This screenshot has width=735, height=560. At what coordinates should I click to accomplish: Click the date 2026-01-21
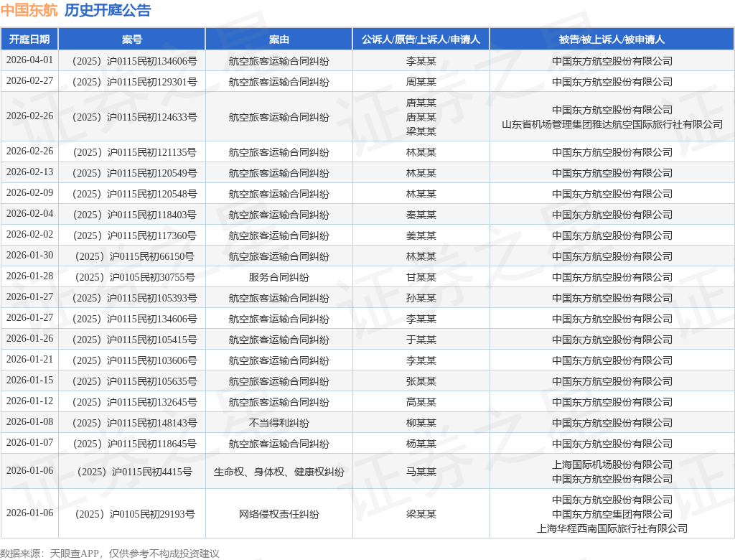click(29, 360)
